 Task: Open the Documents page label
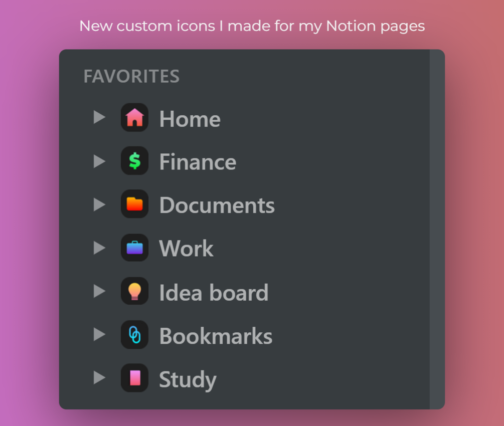click(217, 205)
